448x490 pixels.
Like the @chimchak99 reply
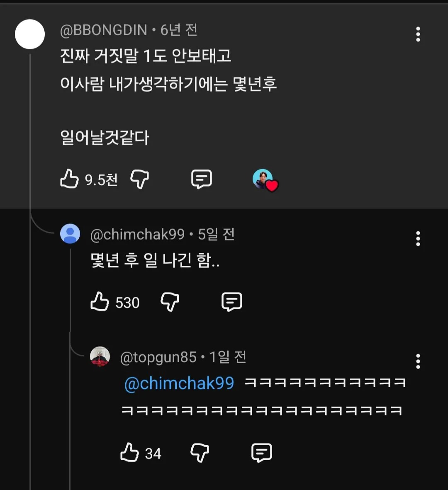click(x=100, y=301)
